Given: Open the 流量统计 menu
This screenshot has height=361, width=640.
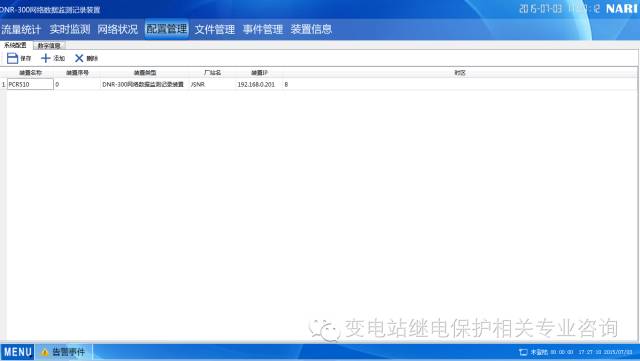Looking at the screenshot, I should [x=21, y=29].
